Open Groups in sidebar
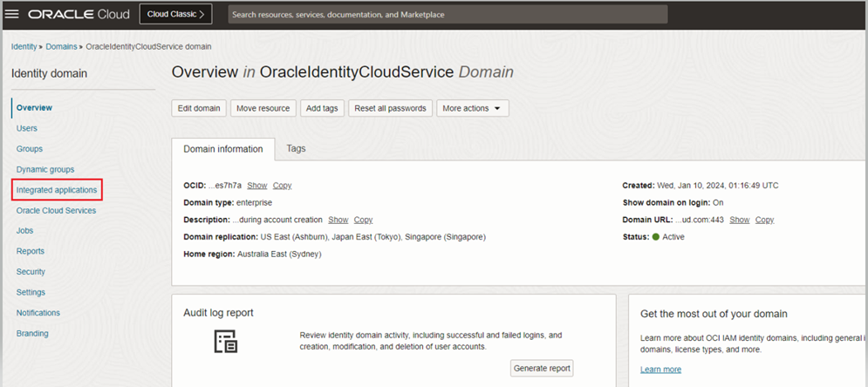The width and height of the screenshot is (868, 387). tap(30, 149)
